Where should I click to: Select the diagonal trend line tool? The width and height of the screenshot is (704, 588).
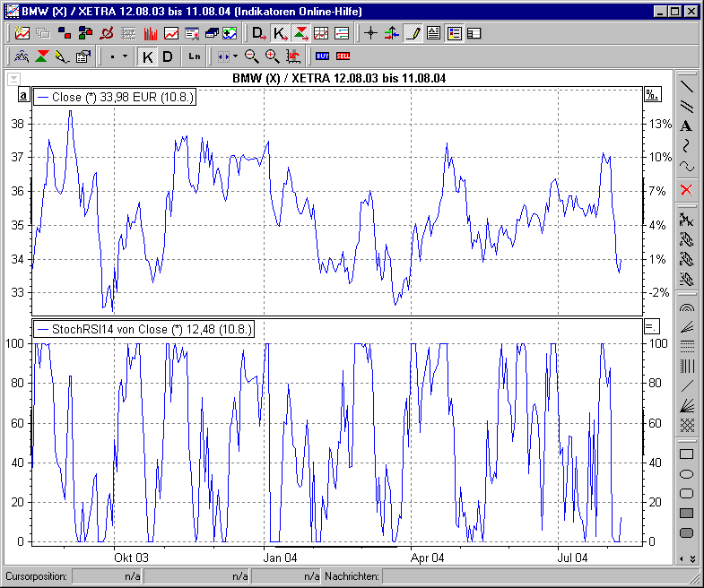pyautogui.click(x=686, y=87)
